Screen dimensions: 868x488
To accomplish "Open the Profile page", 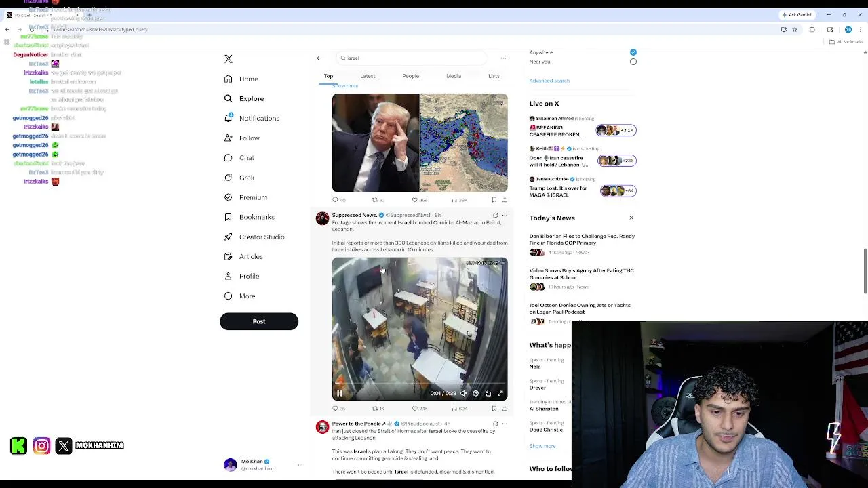I will (x=241, y=277).
